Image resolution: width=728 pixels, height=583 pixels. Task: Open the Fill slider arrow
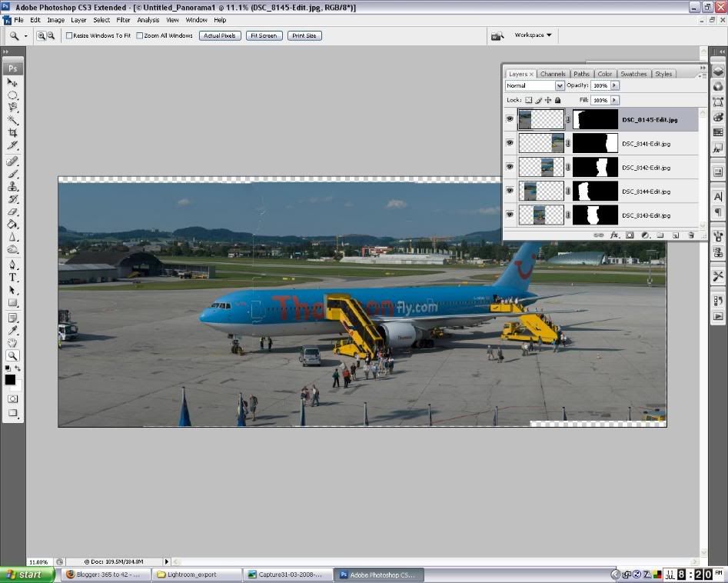tap(615, 100)
